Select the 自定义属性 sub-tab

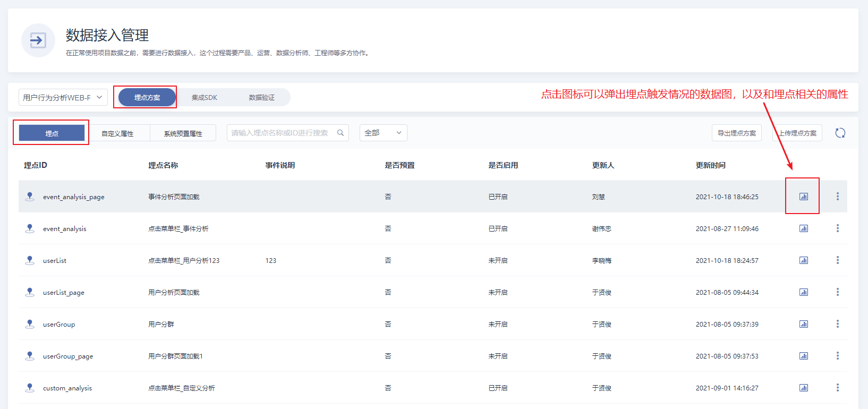[x=117, y=133]
